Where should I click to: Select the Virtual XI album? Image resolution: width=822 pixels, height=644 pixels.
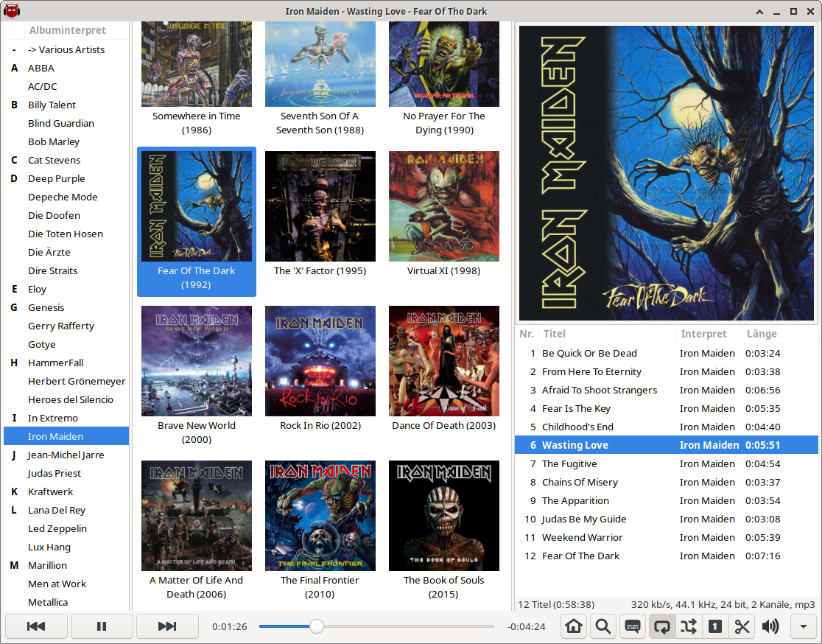[444, 215]
